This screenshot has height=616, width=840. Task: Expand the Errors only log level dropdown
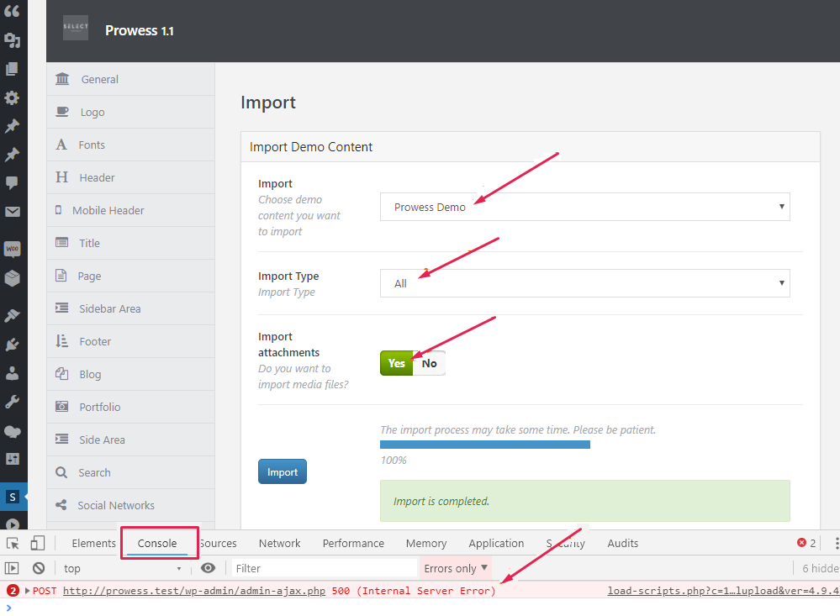point(455,568)
